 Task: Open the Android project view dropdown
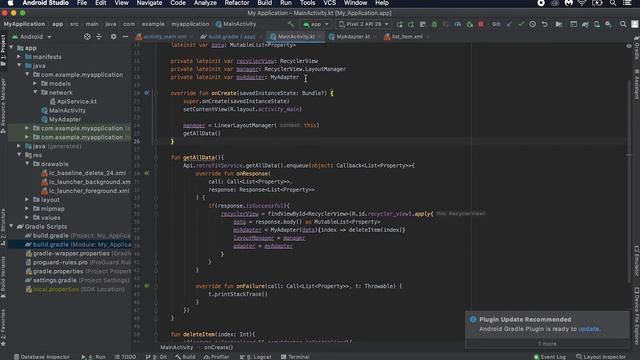coord(32,37)
